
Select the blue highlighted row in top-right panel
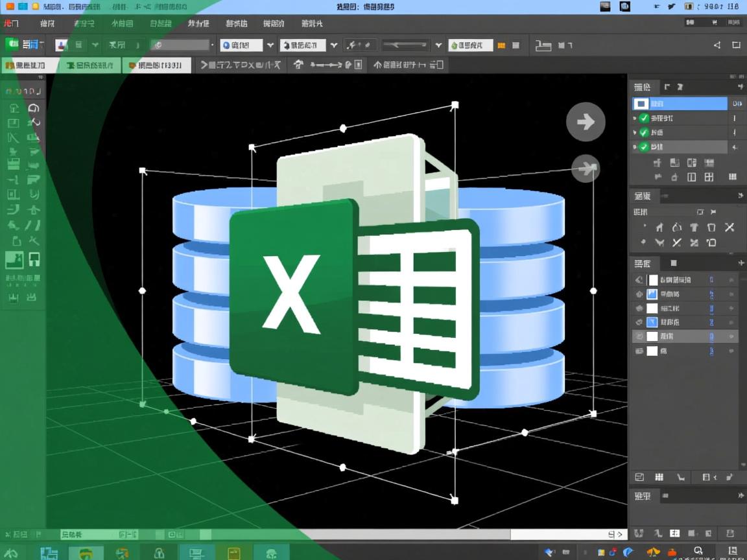coord(680,104)
